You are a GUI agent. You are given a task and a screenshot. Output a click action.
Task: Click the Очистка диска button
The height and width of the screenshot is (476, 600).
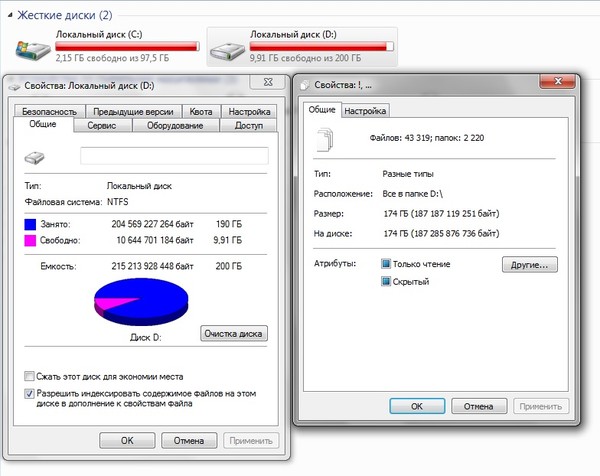(235, 334)
